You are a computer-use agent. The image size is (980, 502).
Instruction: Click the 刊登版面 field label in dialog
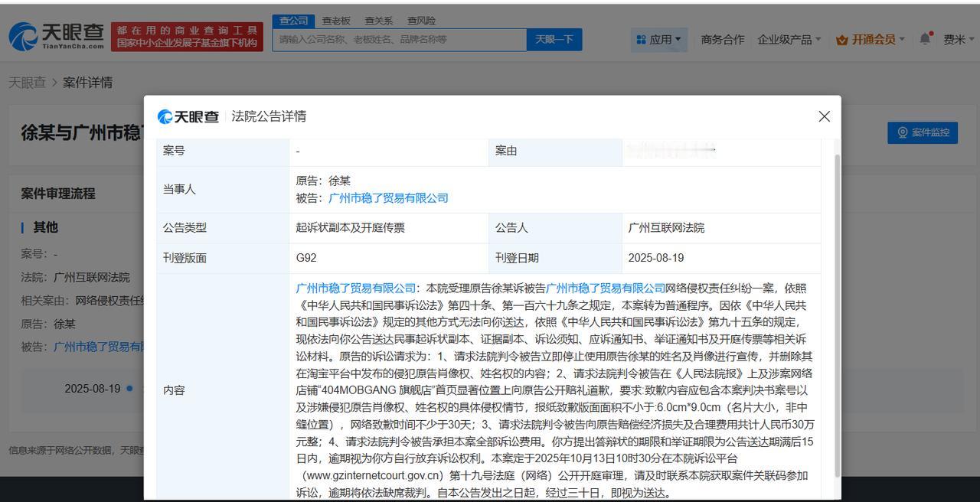pos(185,258)
